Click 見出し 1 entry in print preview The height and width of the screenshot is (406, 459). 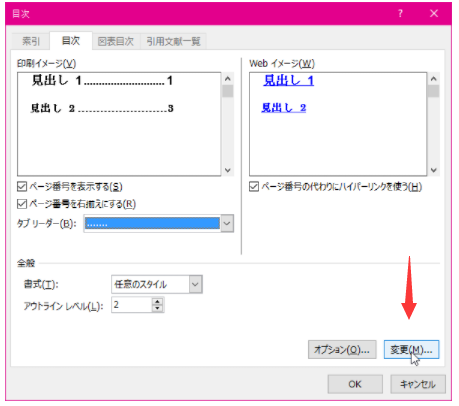click(102, 80)
